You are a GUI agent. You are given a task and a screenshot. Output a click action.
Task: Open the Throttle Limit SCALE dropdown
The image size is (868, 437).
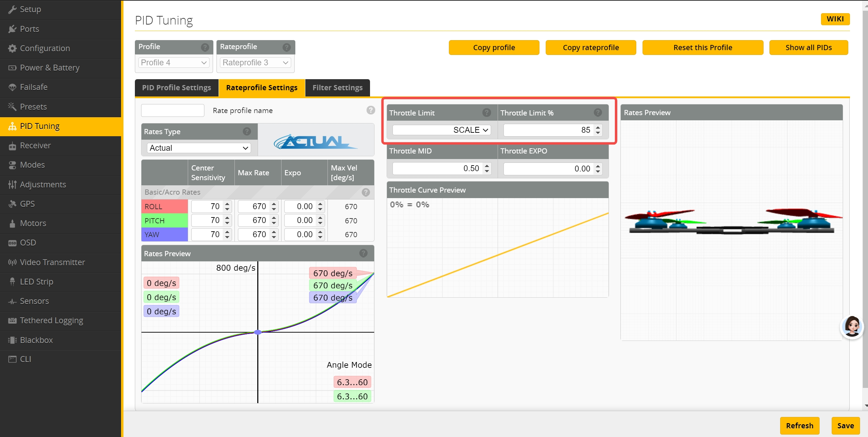pyautogui.click(x=442, y=130)
